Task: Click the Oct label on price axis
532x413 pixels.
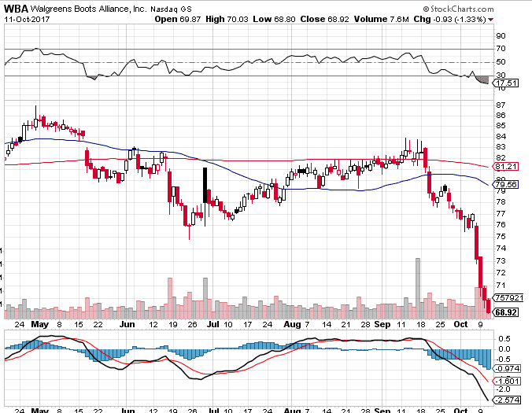Action: coord(460,324)
